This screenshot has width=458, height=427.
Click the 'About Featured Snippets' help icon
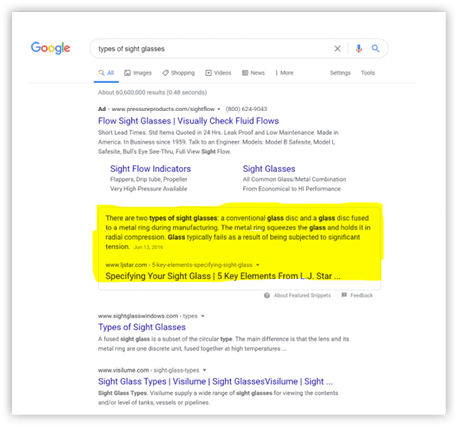pyautogui.click(x=267, y=295)
